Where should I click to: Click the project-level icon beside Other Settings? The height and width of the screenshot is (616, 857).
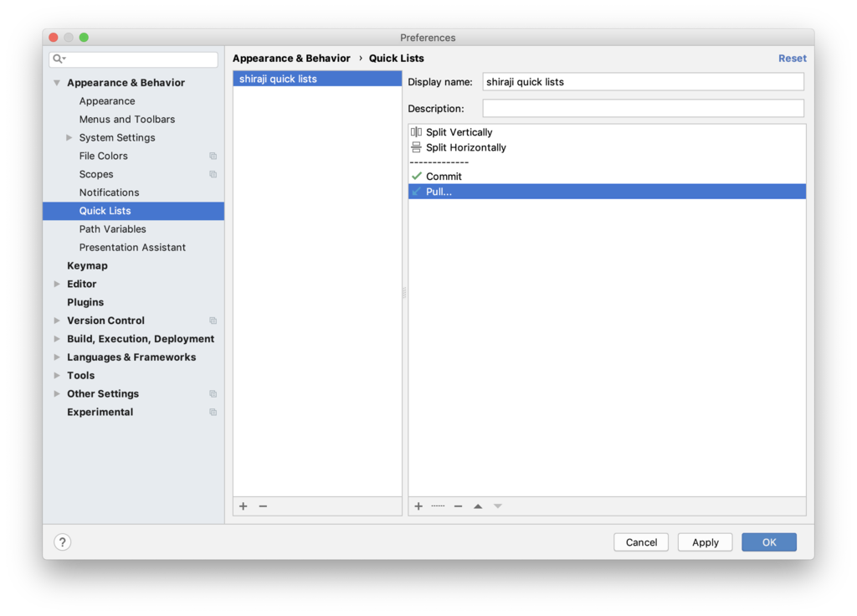[213, 394]
